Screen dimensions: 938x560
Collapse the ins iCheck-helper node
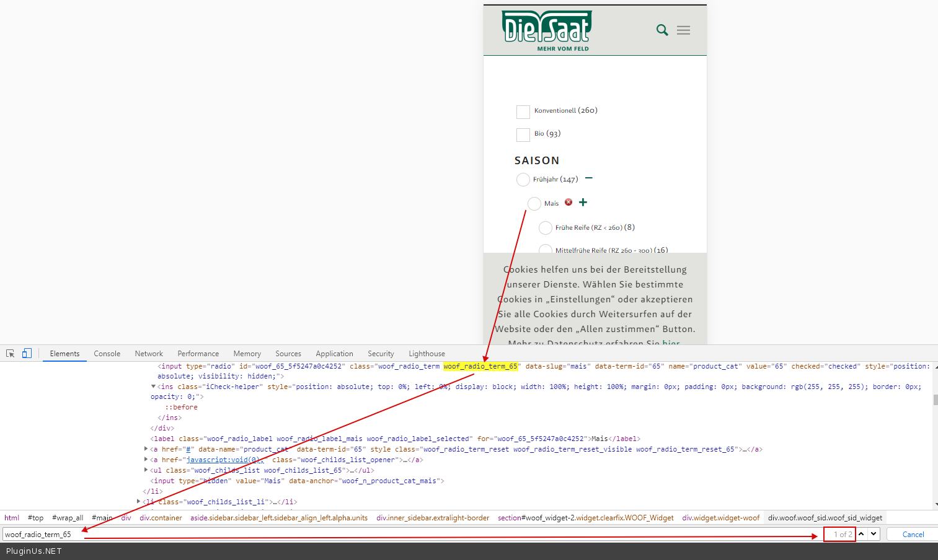click(153, 387)
